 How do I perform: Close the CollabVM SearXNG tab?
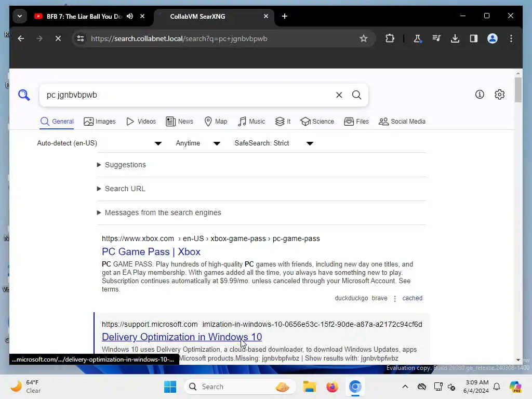coord(266,16)
